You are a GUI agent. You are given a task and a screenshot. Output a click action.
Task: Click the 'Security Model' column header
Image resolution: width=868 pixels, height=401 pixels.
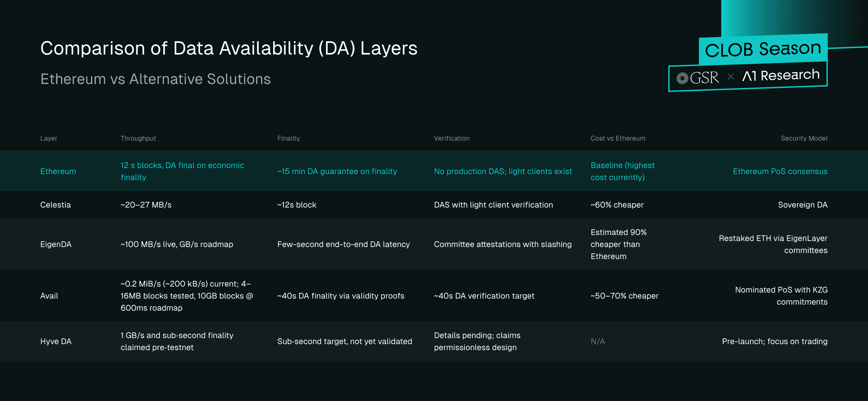click(x=804, y=138)
